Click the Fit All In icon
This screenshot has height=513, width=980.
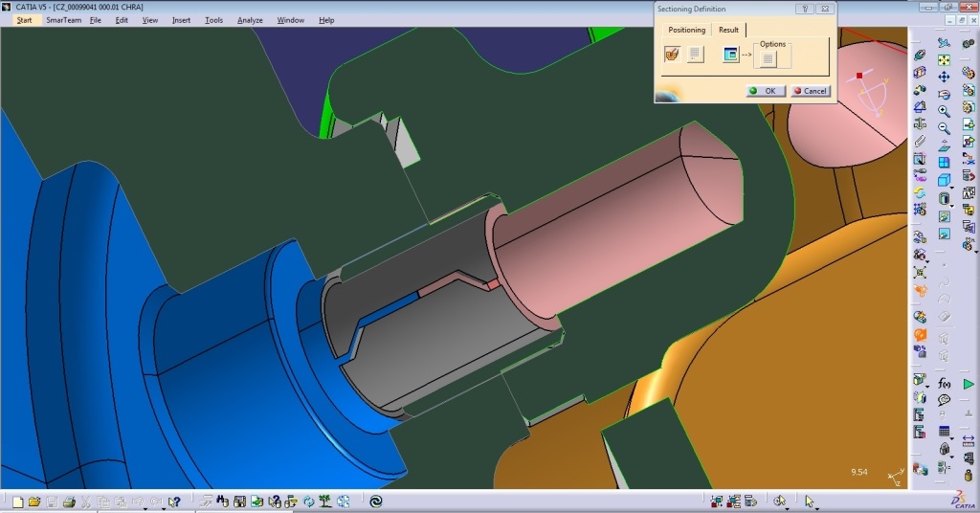944,60
